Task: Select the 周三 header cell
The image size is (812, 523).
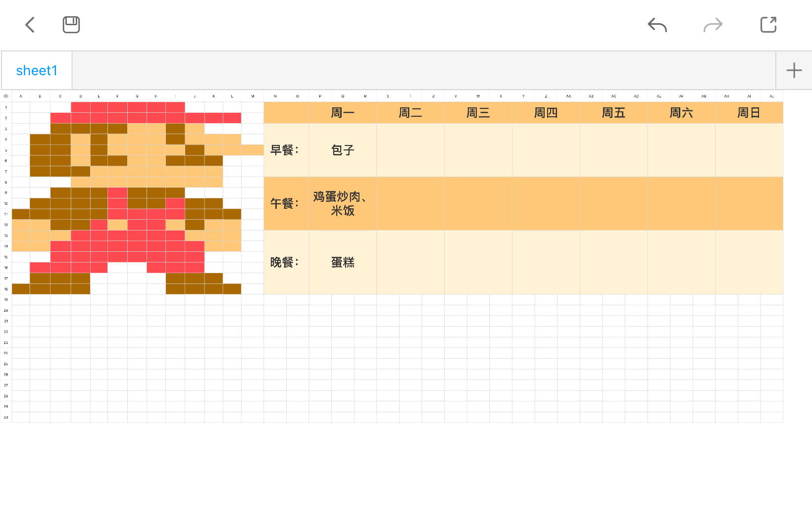Action: click(478, 113)
